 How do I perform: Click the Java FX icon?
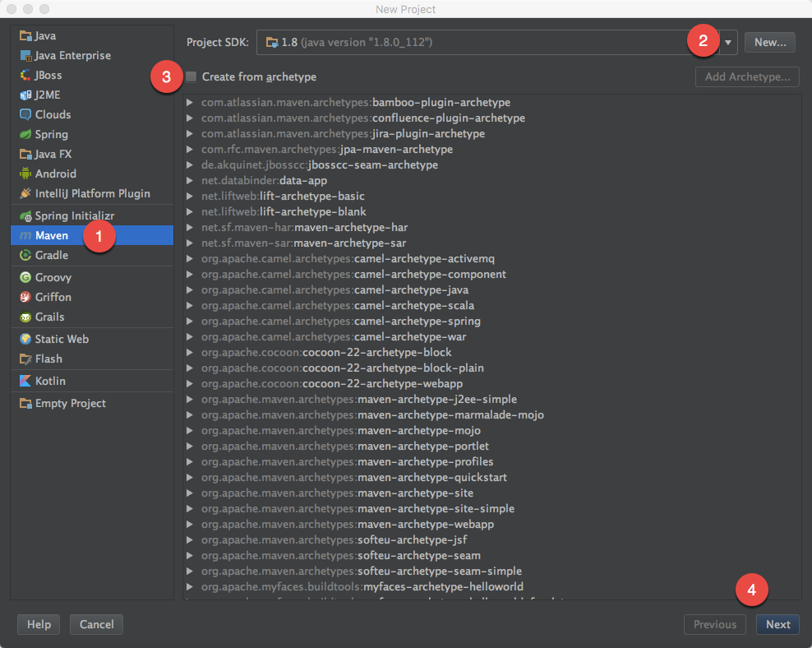(25, 154)
